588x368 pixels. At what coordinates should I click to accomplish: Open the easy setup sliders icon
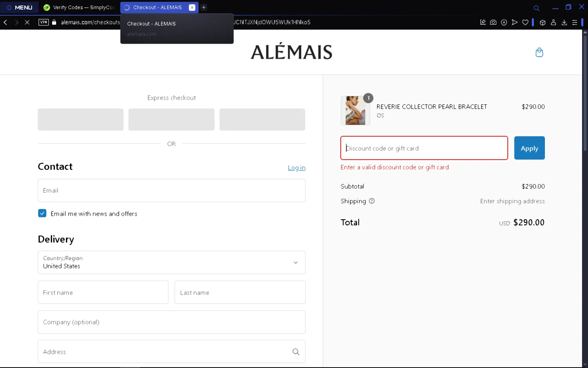[x=575, y=22]
